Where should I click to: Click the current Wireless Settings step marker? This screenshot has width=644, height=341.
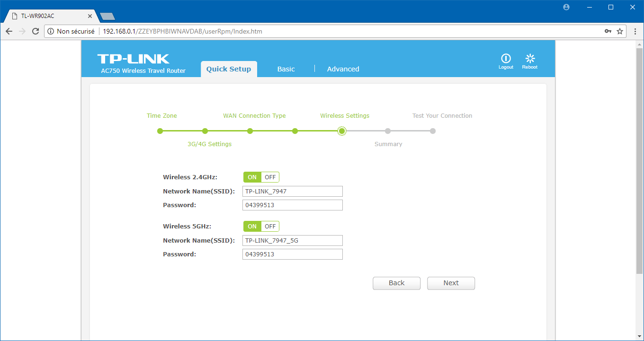coord(341,131)
